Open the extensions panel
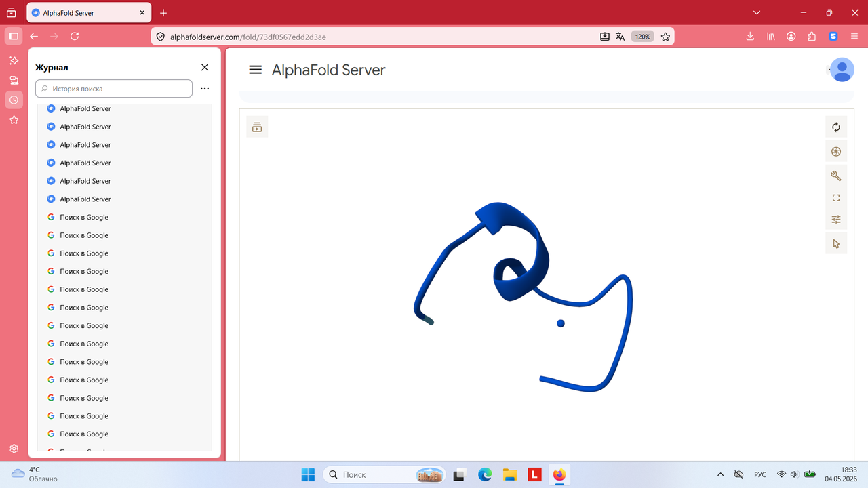Image resolution: width=868 pixels, height=488 pixels. point(812,37)
